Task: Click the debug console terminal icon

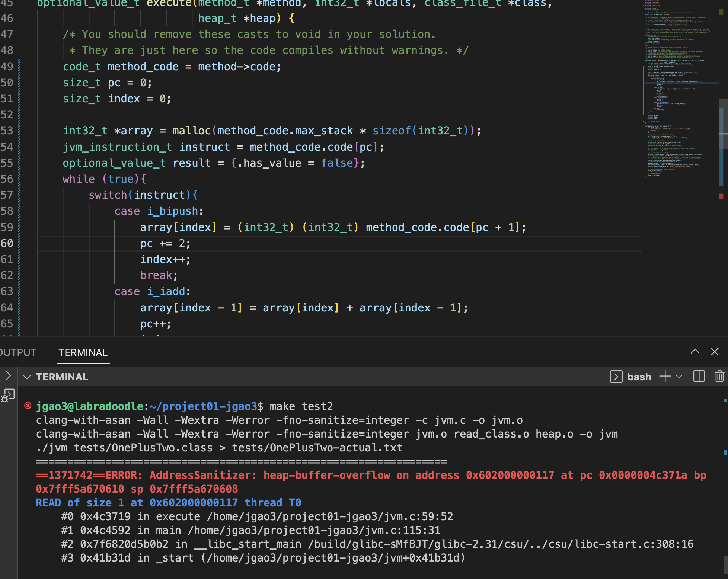Action: point(8,396)
